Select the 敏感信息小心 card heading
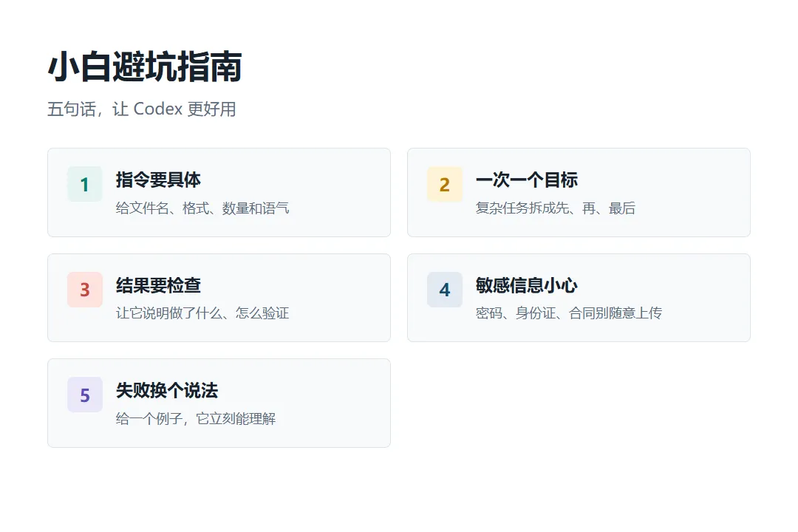Viewport: 798px width, 532px height. click(527, 285)
